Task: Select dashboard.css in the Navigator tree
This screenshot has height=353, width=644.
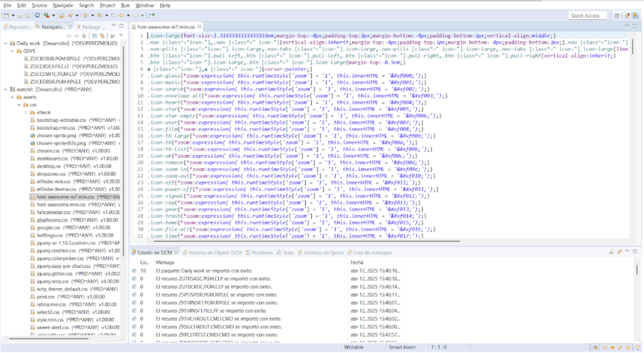Action: [x=52, y=158]
